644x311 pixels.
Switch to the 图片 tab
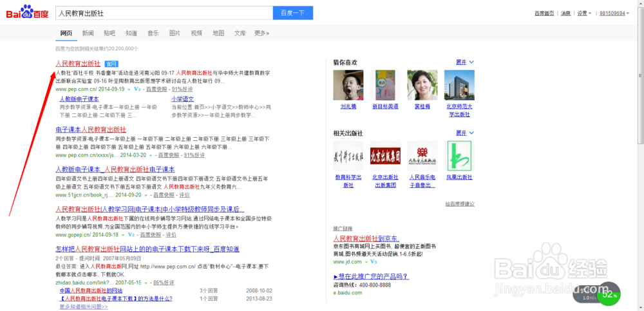[x=175, y=33]
